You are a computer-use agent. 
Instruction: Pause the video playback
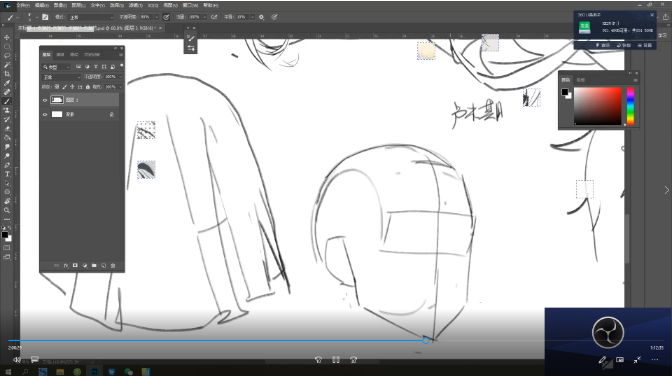336,360
